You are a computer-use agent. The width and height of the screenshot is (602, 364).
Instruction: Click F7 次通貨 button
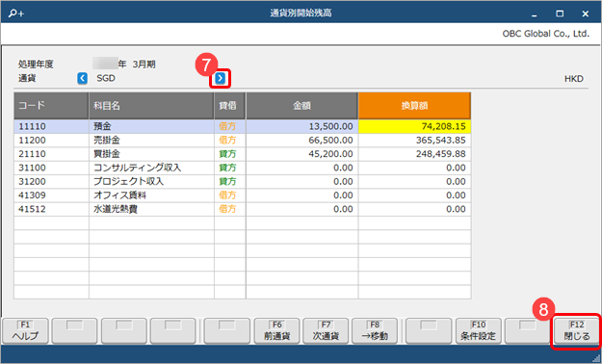coord(326,330)
